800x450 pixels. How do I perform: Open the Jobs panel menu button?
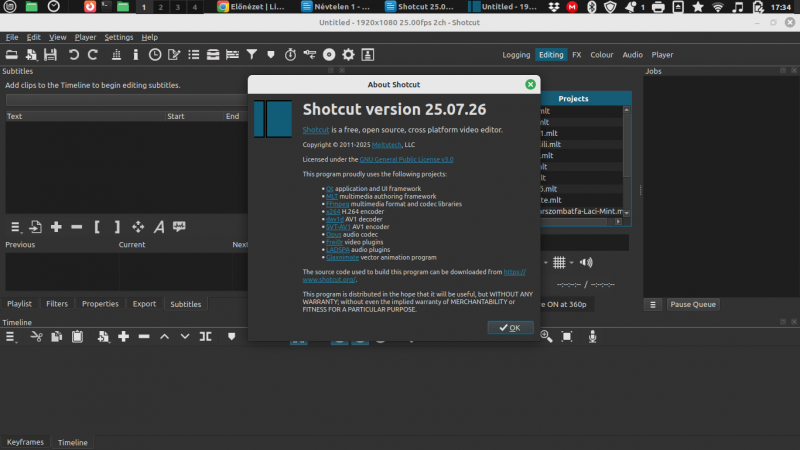[x=653, y=305]
